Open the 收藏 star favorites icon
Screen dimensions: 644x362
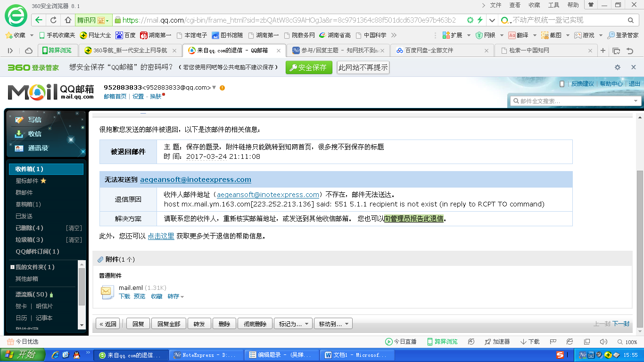coord(8,35)
